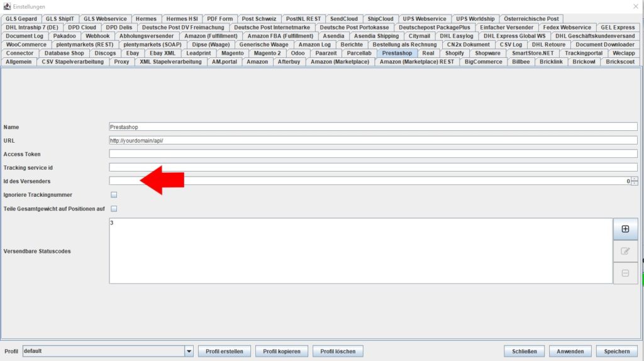Close the Einstellungen window
Image resolution: width=644 pixels, height=361 pixels.
[635, 6]
